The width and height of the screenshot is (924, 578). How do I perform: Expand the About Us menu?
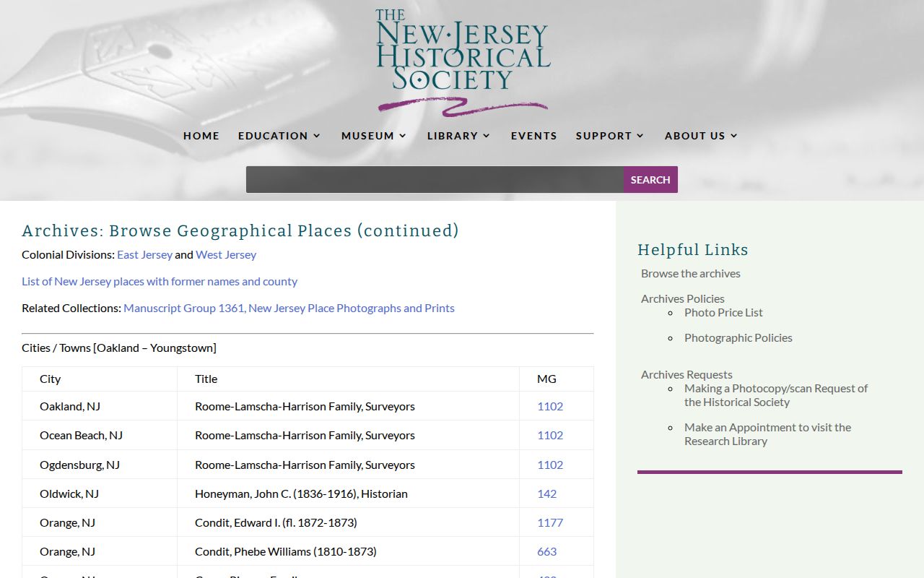pos(701,136)
